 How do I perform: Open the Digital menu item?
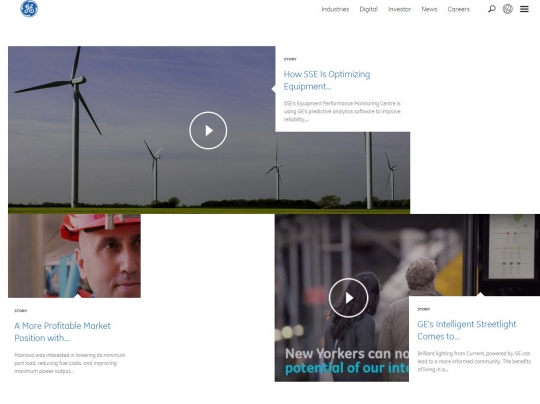coord(368,9)
